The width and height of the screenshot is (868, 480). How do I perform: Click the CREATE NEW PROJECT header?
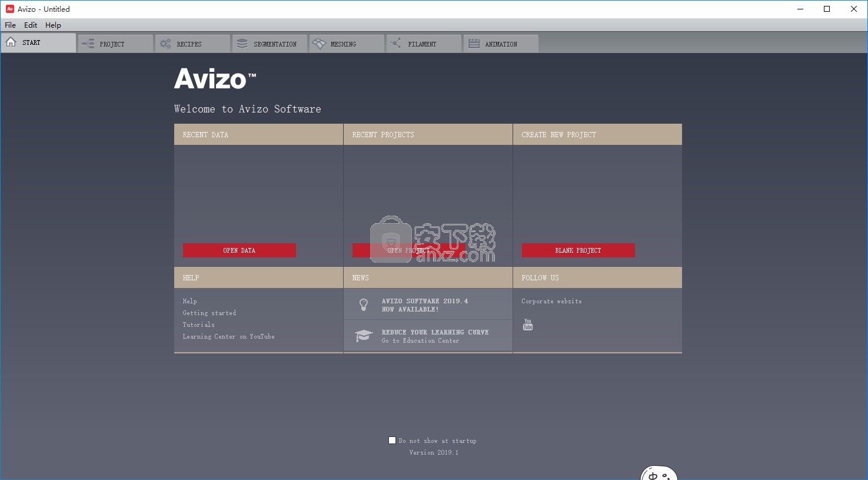tap(597, 134)
